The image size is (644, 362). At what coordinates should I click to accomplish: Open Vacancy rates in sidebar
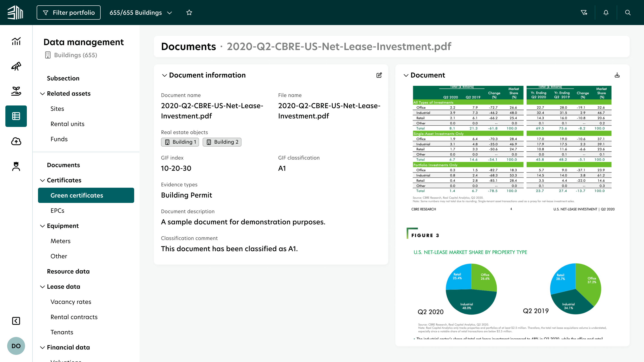click(71, 302)
